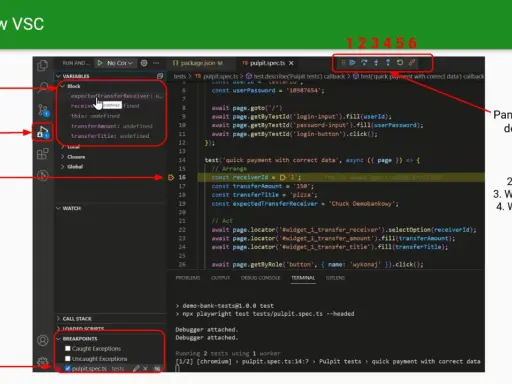Open launch.json via the debug gear icon
The height and width of the screenshot is (384, 512).
pyautogui.click(x=144, y=63)
